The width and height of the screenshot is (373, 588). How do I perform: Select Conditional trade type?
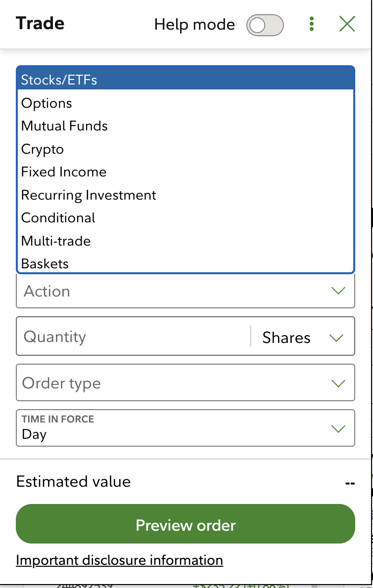pyautogui.click(x=186, y=218)
